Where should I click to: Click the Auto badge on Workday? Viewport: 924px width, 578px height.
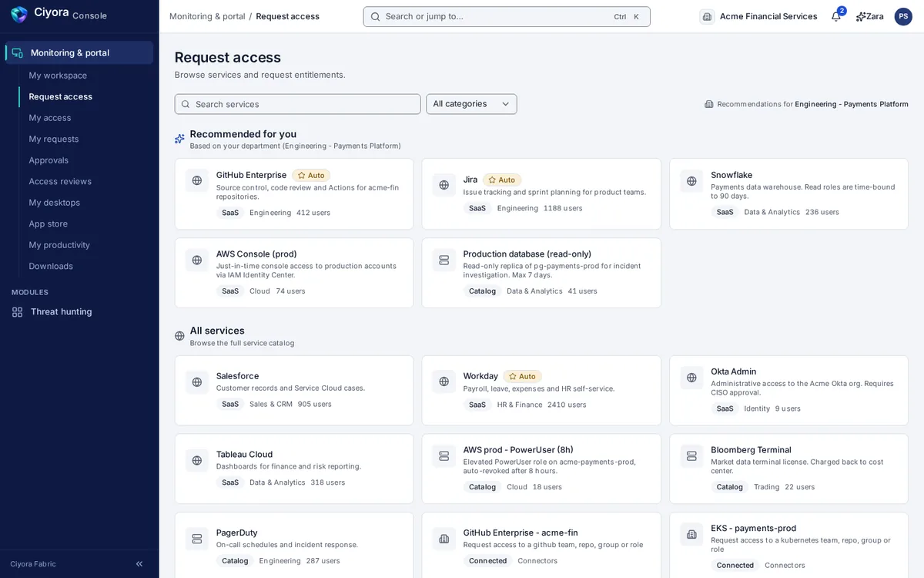pos(522,376)
